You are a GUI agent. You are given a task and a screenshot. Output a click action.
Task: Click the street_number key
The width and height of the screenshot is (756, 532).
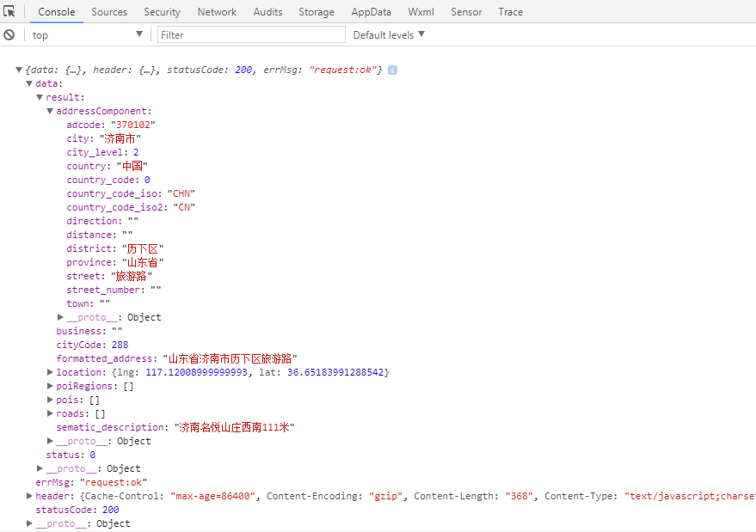(104, 290)
